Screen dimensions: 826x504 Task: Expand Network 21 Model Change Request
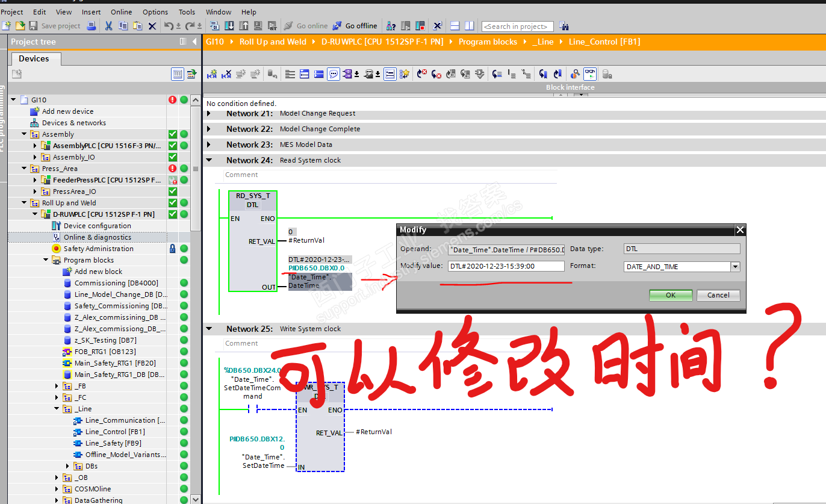pyautogui.click(x=210, y=113)
